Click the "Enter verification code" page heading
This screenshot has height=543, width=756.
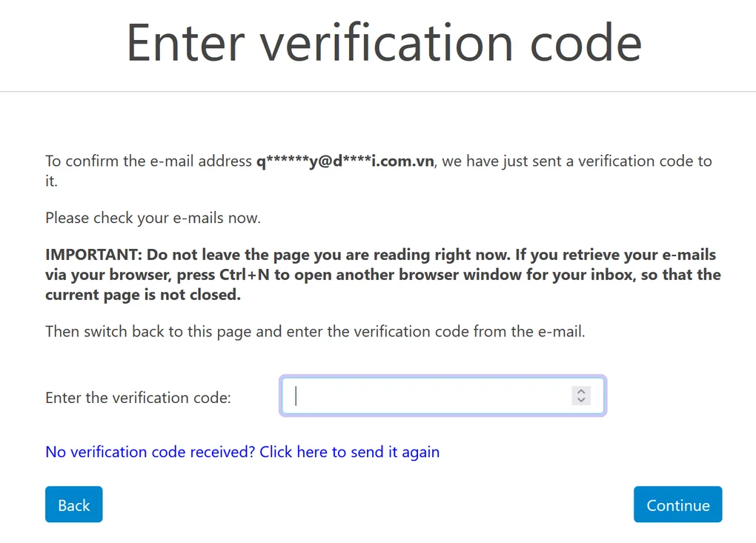(384, 42)
